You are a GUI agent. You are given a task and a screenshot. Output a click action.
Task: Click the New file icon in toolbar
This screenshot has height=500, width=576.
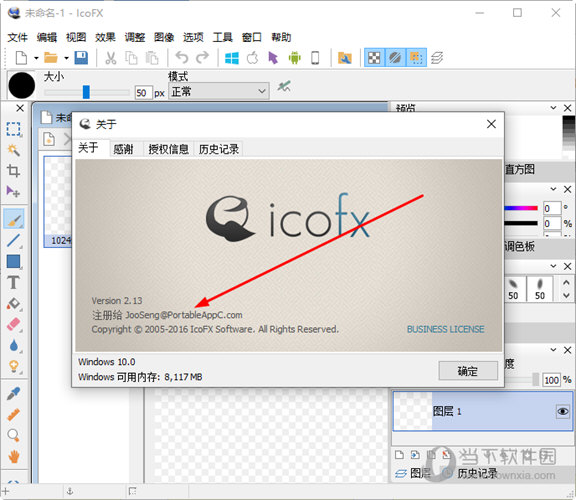point(21,58)
